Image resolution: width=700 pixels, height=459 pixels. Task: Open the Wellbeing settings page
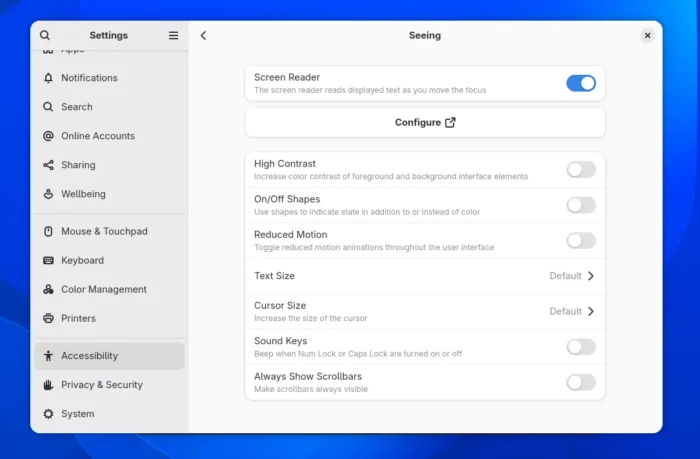click(83, 194)
